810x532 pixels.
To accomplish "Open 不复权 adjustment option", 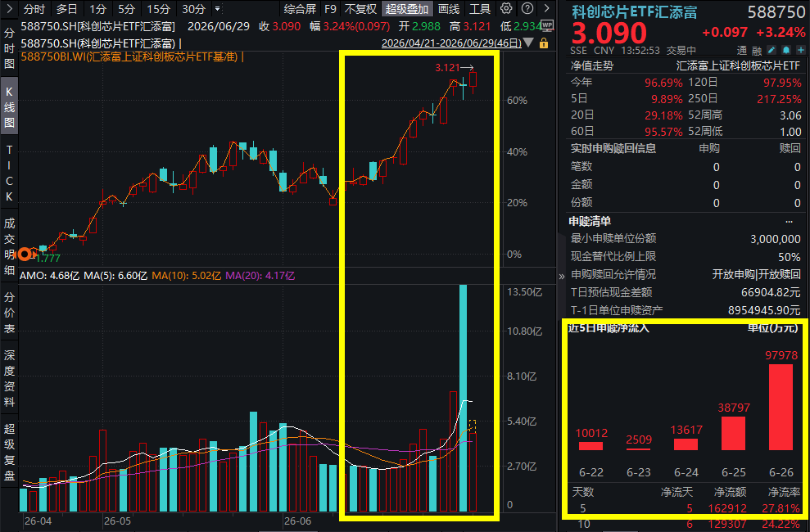I will point(360,9).
